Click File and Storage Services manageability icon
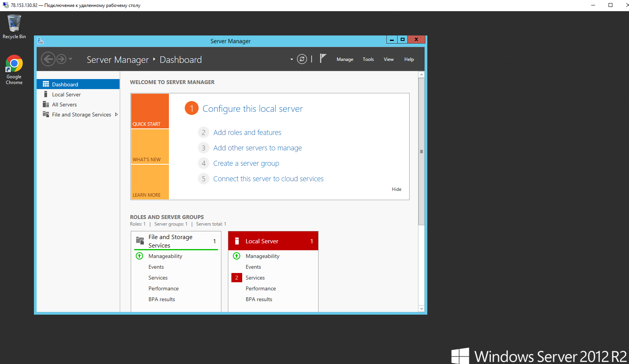This screenshot has height=364, width=629. click(140, 256)
